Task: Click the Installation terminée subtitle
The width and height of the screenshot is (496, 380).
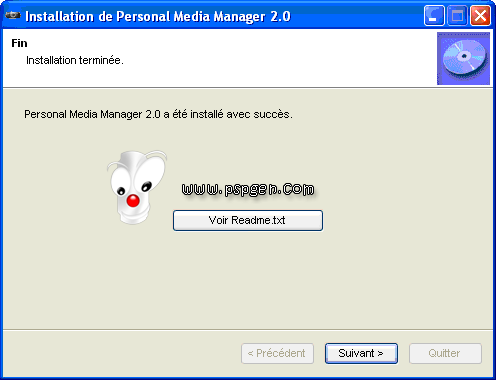Action: point(75,60)
